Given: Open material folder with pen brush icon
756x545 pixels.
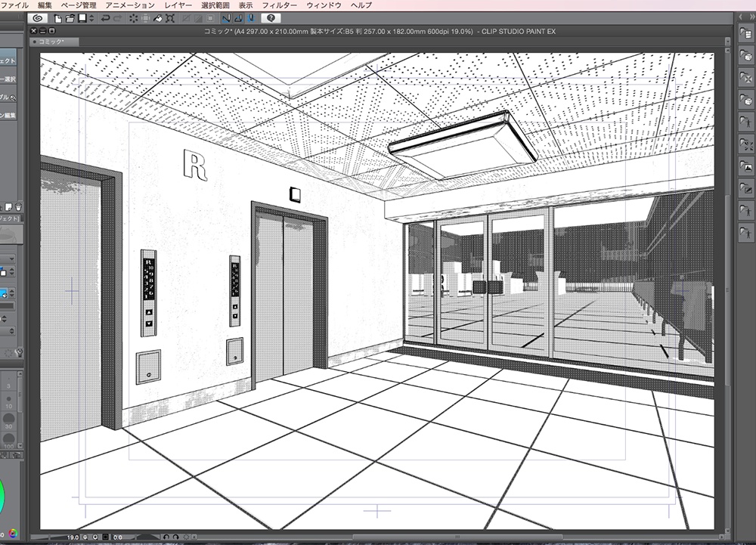Looking at the screenshot, I should coord(746,189).
